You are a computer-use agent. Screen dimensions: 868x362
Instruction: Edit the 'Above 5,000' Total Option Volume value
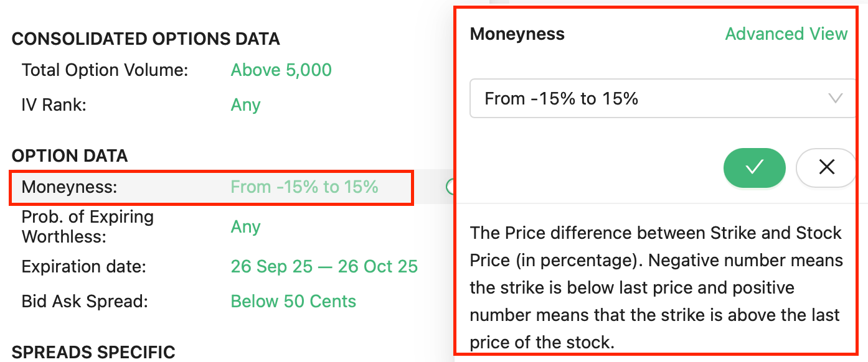pos(281,70)
